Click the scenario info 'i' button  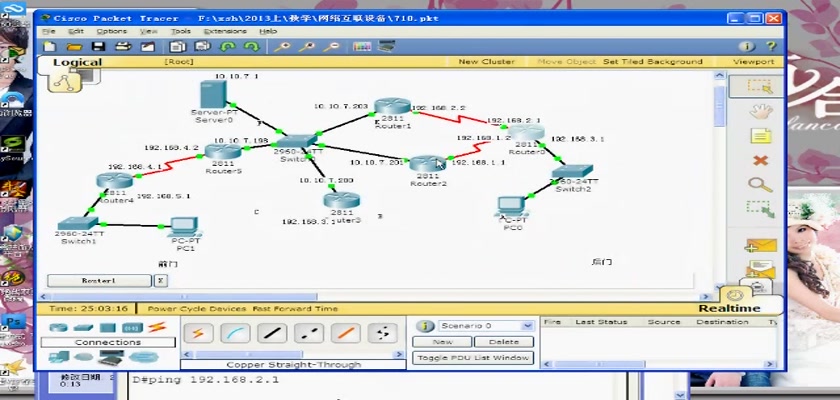point(425,326)
